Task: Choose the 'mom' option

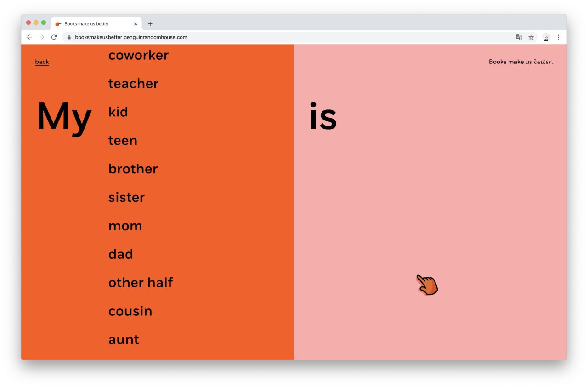Action: 125,226
